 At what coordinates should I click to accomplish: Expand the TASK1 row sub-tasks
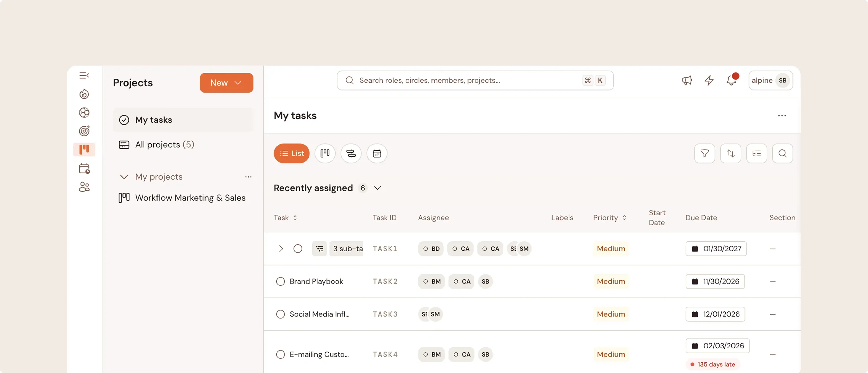click(x=281, y=249)
